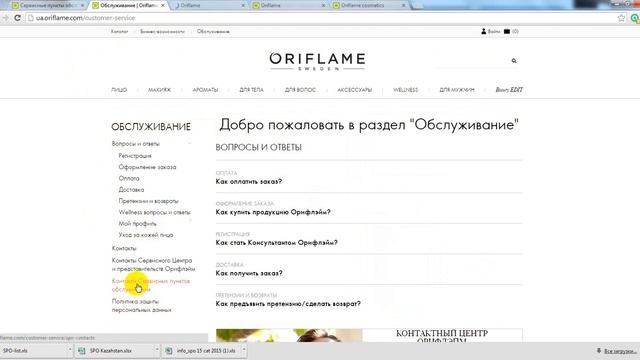Image resolution: width=640 pixels, height=360 pixels.
Task: Open the ДЛЯ ВОЛОС category menu
Action: pyautogui.click(x=300, y=90)
